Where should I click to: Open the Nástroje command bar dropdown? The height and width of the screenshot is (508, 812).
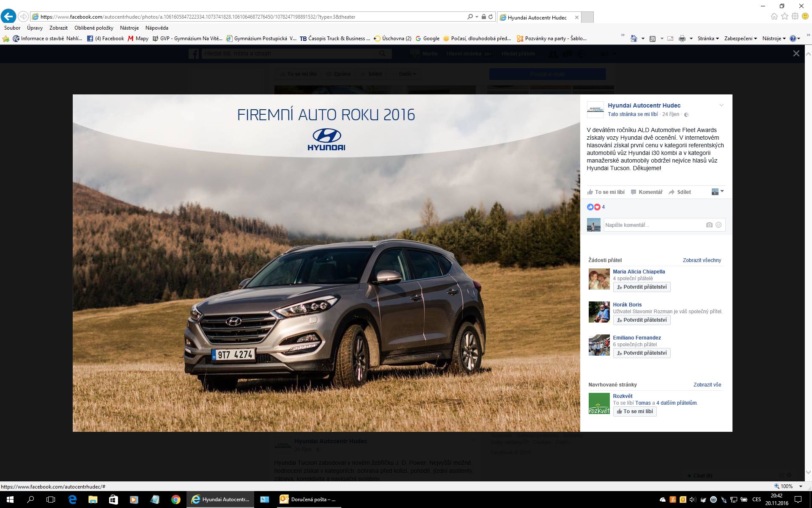tap(774, 39)
